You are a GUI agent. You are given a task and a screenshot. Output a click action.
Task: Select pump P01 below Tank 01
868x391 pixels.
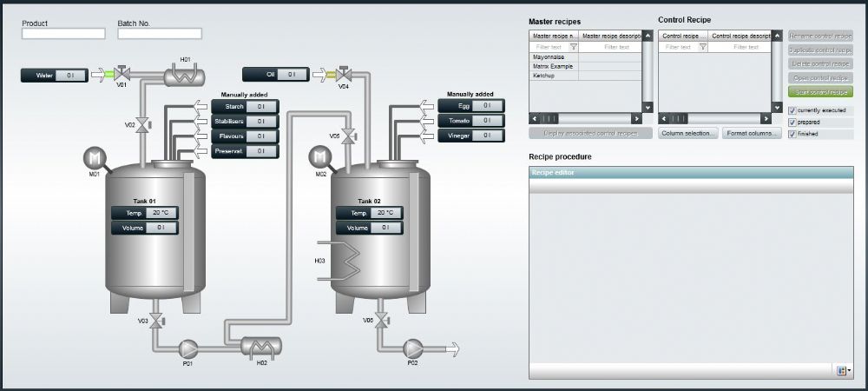coord(188,349)
